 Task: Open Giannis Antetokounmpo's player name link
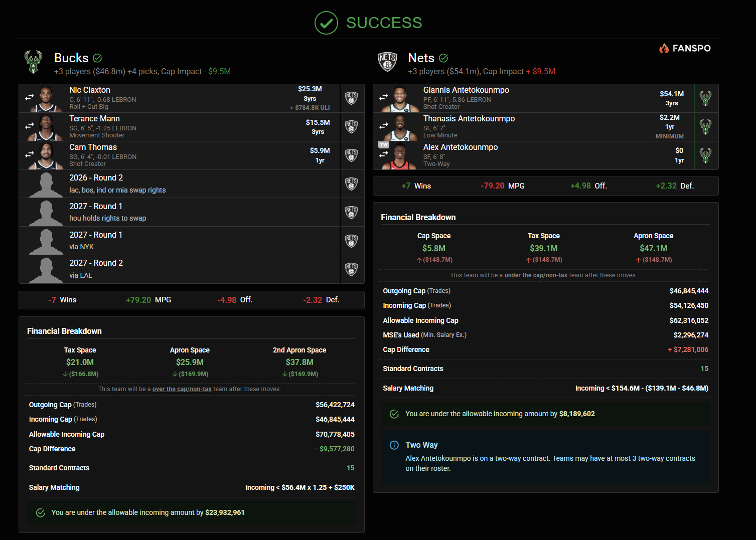pyautogui.click(x=466, y=90)
